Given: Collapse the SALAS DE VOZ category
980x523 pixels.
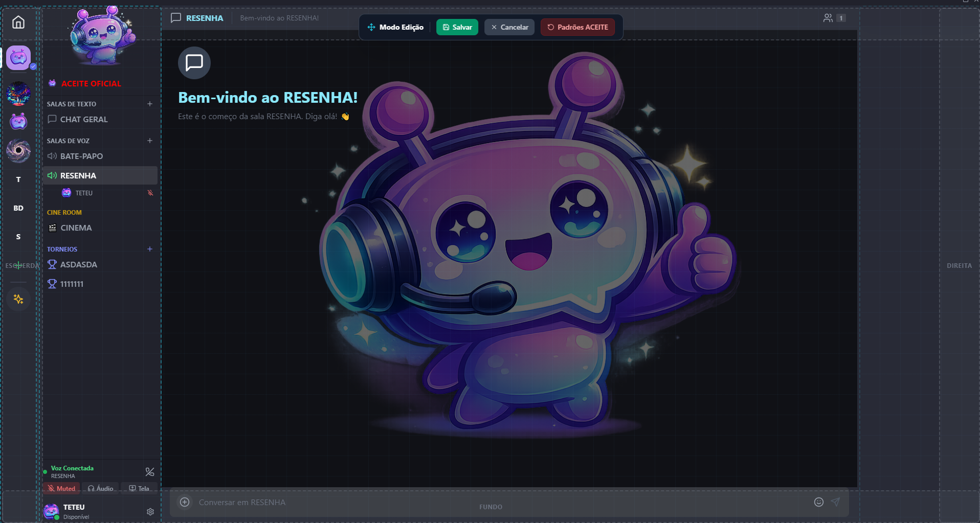Looking at the screenshot, I should pyautogui.click(x=68, y=141).
